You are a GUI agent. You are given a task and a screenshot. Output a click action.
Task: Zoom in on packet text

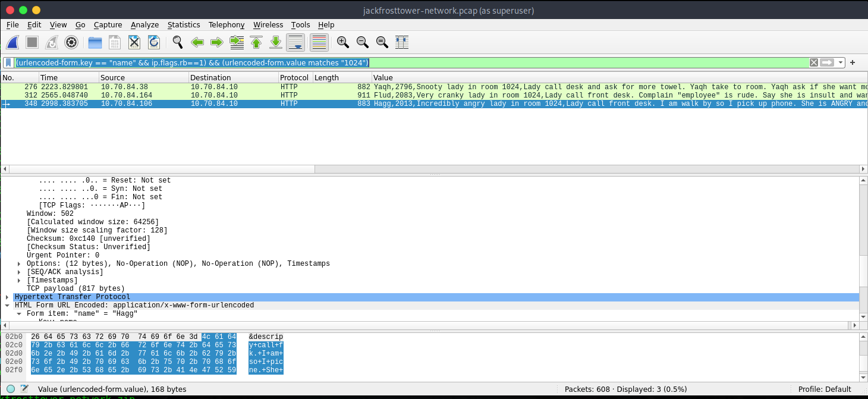(x=342, y=42)
